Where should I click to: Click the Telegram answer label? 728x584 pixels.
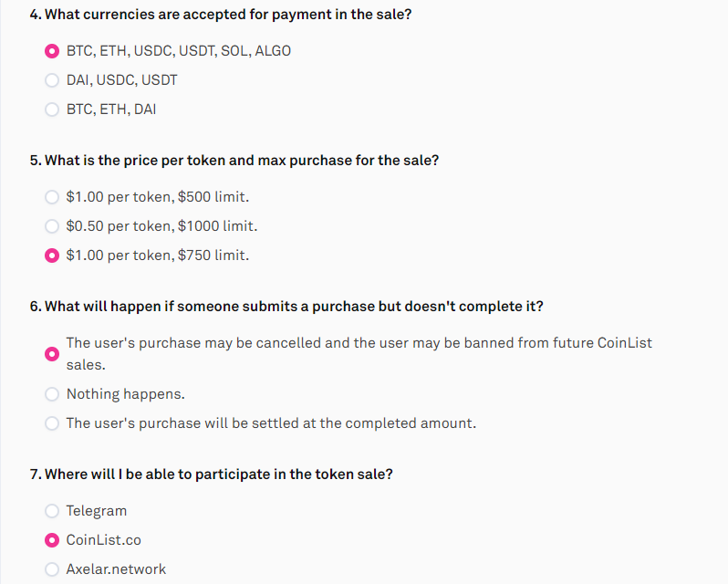click(x=96, y=511)
